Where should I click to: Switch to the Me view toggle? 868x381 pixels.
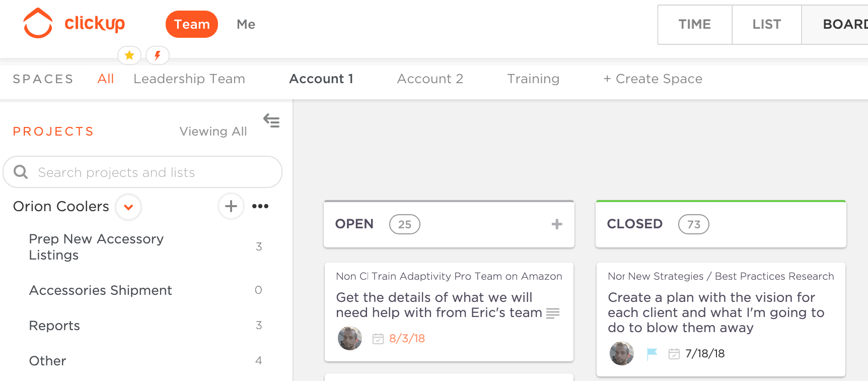[246, 24]
